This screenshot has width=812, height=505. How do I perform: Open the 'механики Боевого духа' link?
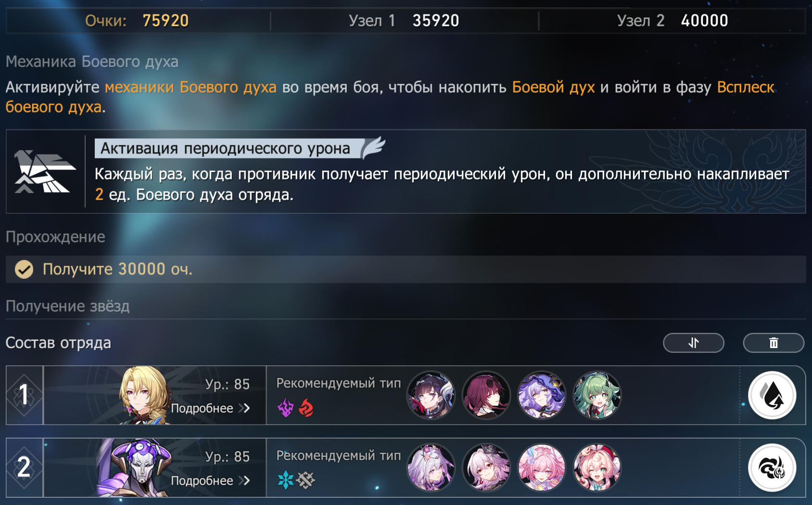coord(190,87)
